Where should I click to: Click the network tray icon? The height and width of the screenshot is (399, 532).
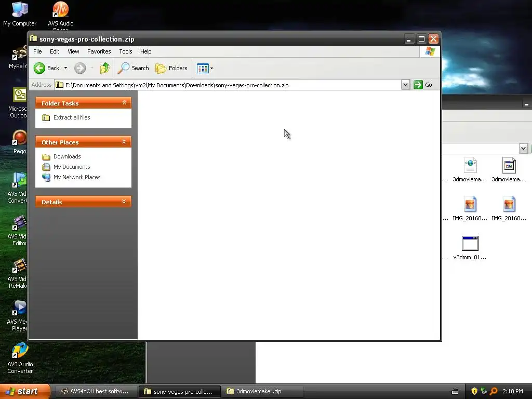tap(484, 391)
